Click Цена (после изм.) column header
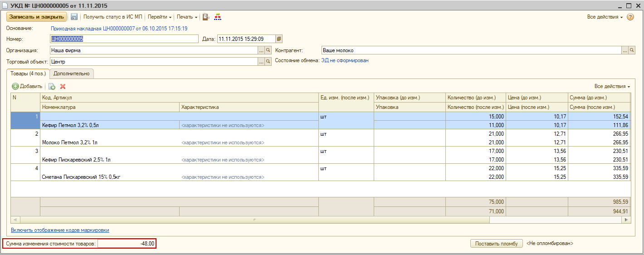Image resolution: width=644 pixels, height=255 pixels. pos(537,107)
